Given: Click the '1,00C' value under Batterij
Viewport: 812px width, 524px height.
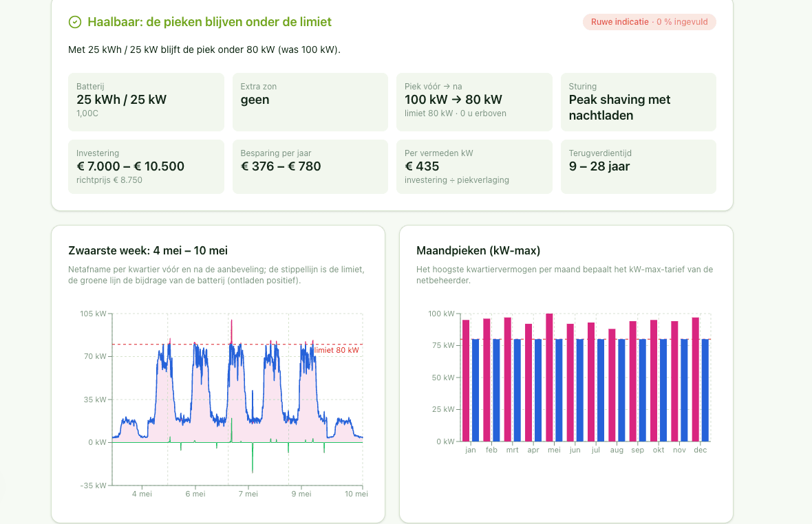Looking at the screenshot, I should pyautogui.click(x=87, y=113).
